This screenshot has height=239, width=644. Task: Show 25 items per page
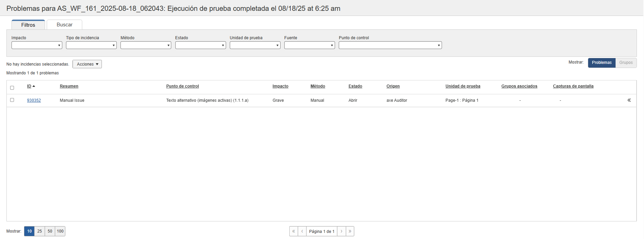coord(40,231)
